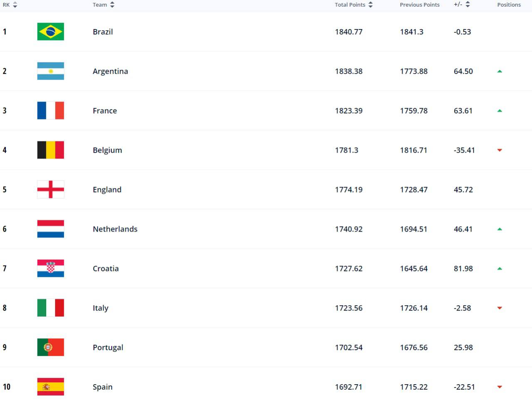The width and height of the screenshot is (532, 400).
Task: Click the Spain flag icon
Action: click(x=51, y=387)
